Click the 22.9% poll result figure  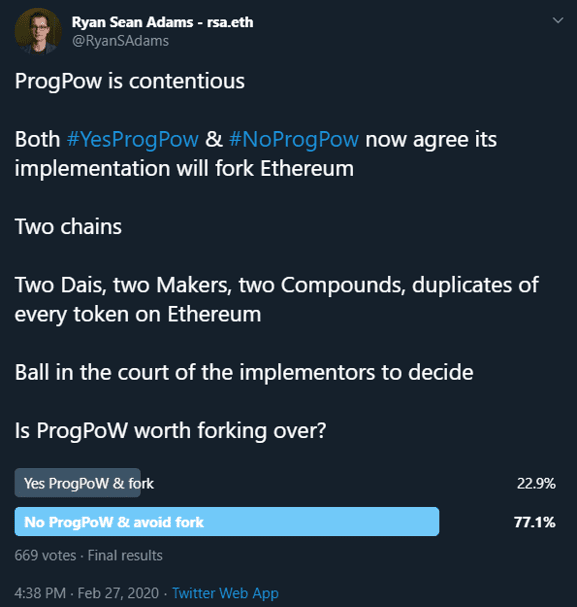click(x=536, y=483)
